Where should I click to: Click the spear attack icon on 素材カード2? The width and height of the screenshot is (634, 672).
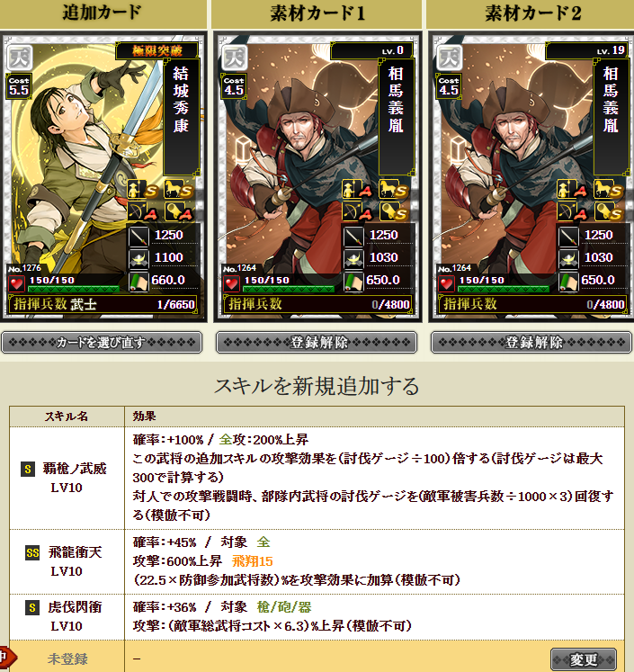click(x=568, y=236)
